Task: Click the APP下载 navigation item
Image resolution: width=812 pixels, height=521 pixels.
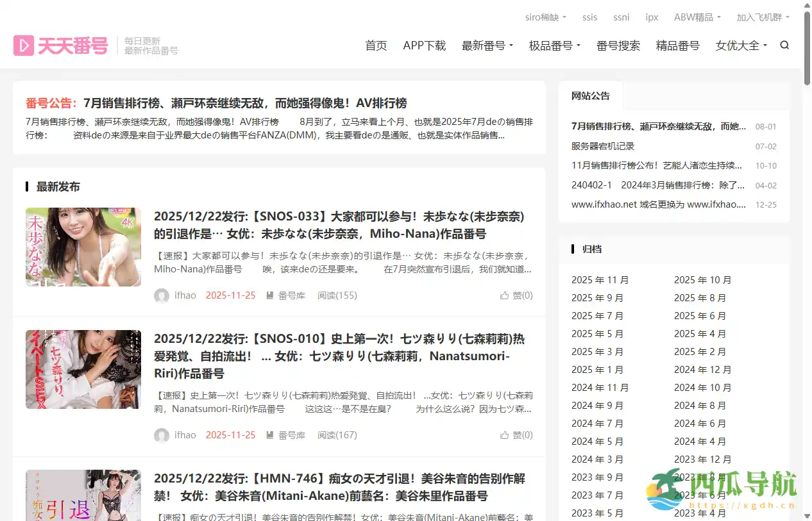Action: tap(424, 45)
